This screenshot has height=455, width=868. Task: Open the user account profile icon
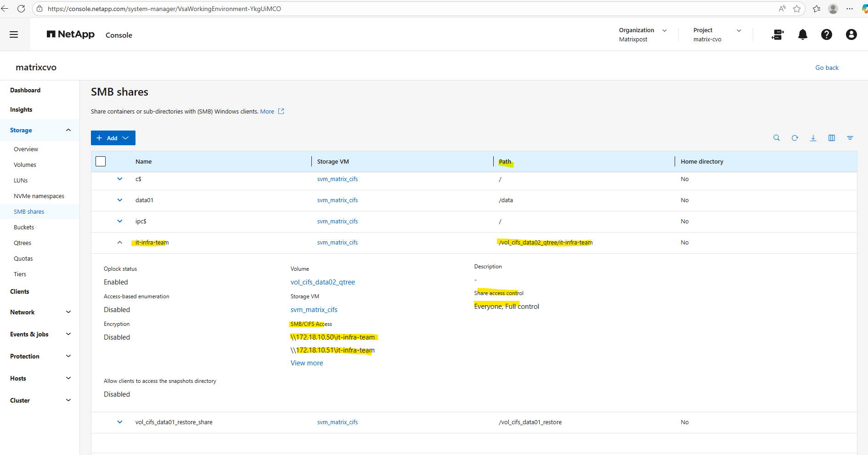pyautogui.click(x=851, y=35)
